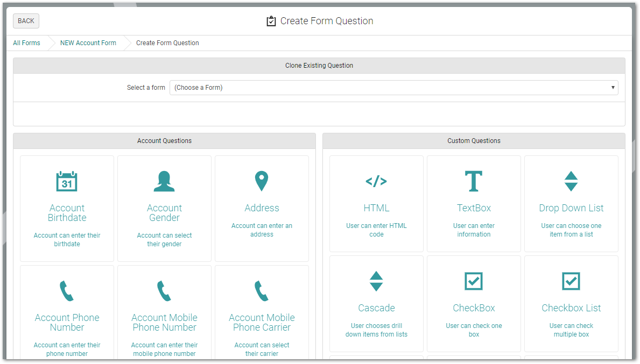Click the Account Questions panel header
This screenshot has height=364, width=640.
point(165,141)
